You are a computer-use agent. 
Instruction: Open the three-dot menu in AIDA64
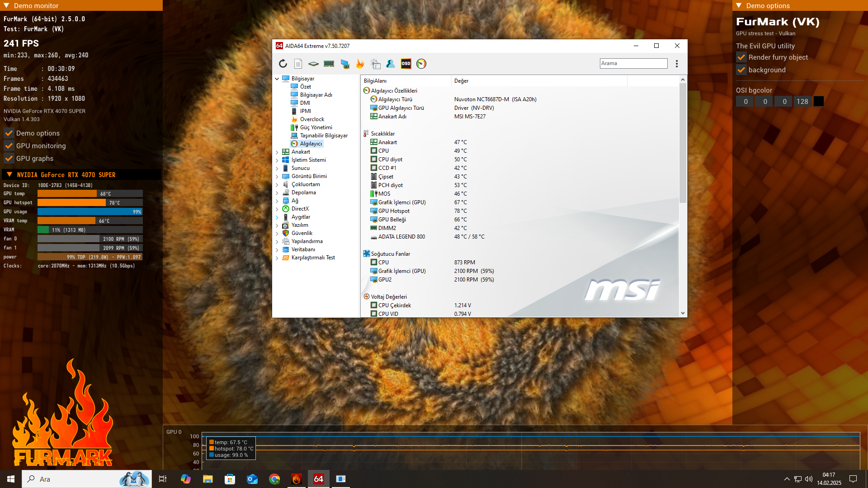677,64
